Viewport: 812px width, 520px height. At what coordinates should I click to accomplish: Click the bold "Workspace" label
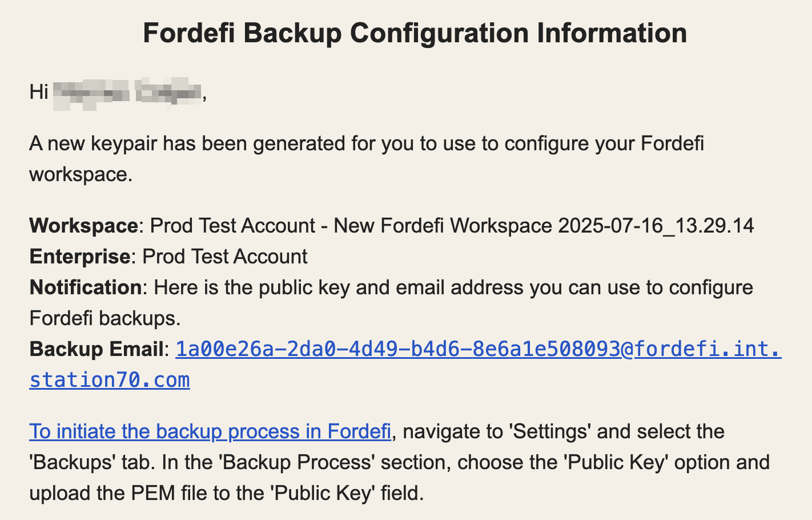click(x=83, y=226)
